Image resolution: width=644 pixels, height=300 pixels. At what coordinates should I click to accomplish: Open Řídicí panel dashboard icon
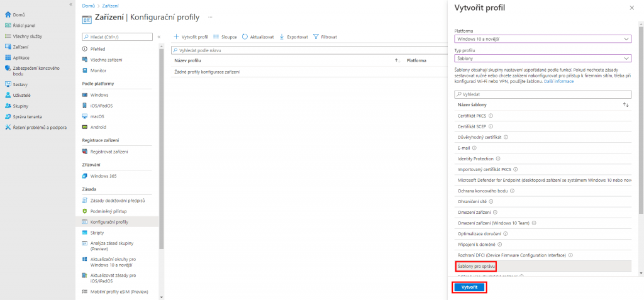(8, 25)
